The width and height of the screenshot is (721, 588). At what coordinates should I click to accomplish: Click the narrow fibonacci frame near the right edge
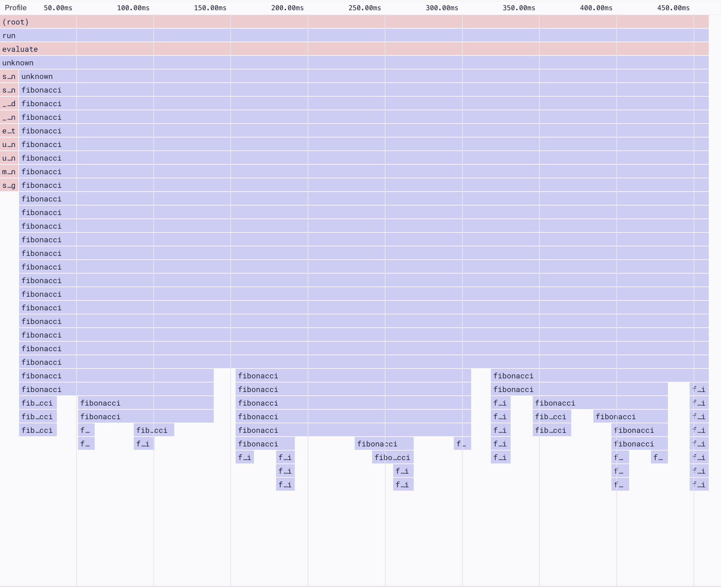[x=699, y=389]
